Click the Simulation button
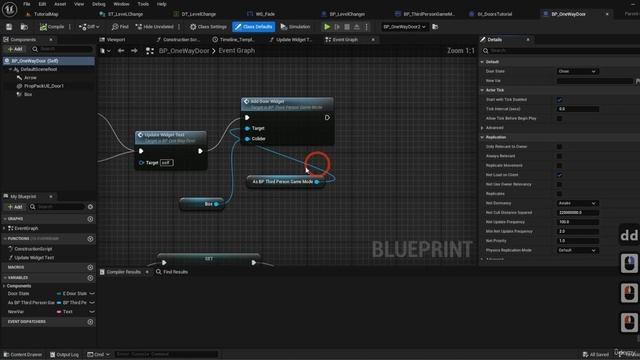640x360 pixels. point(296,27)
